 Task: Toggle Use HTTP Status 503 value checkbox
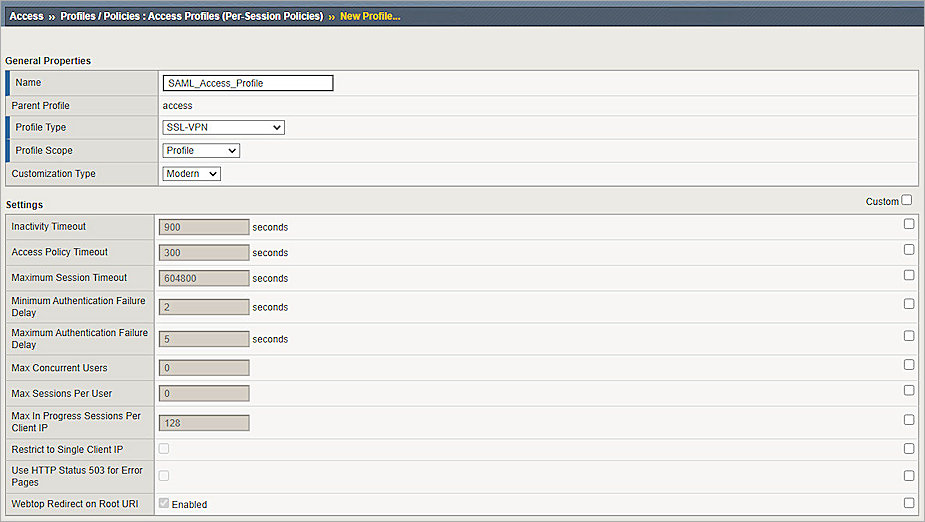164,475
